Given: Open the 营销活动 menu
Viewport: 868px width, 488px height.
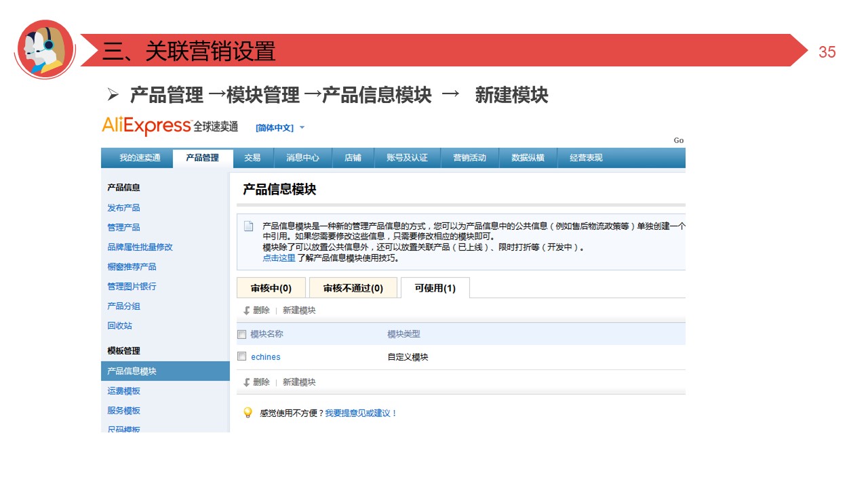Looking at the screenshot, I should (469, 158).
